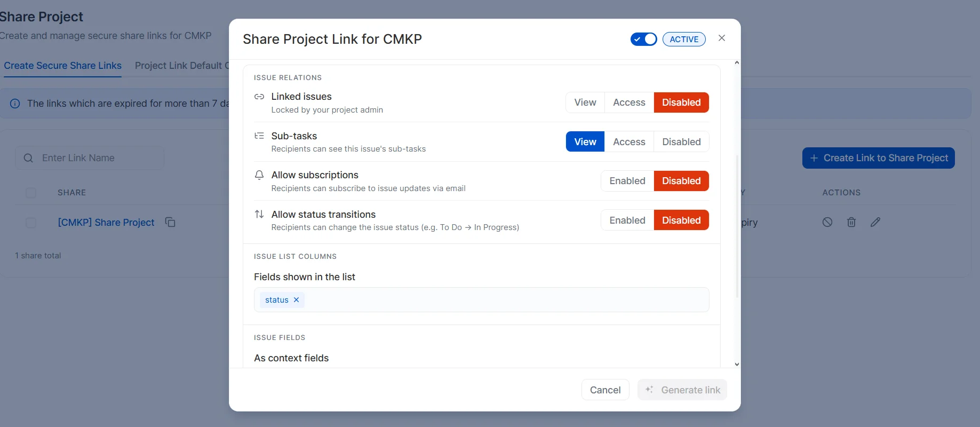Screen dimensions: 980x427
Task: Click the Sub-tasks list icon
Action: [x=259, y=136]
